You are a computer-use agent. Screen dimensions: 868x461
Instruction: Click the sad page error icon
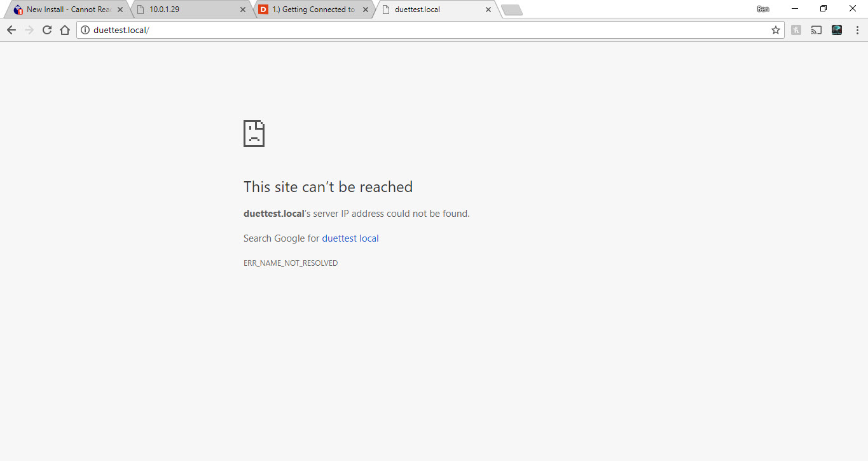point(254,134)
